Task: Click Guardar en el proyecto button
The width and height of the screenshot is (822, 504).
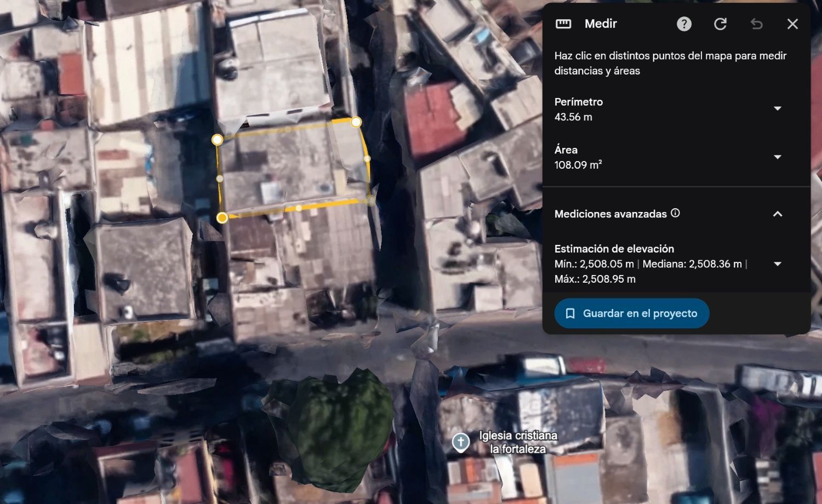Action: click(632, 313)
